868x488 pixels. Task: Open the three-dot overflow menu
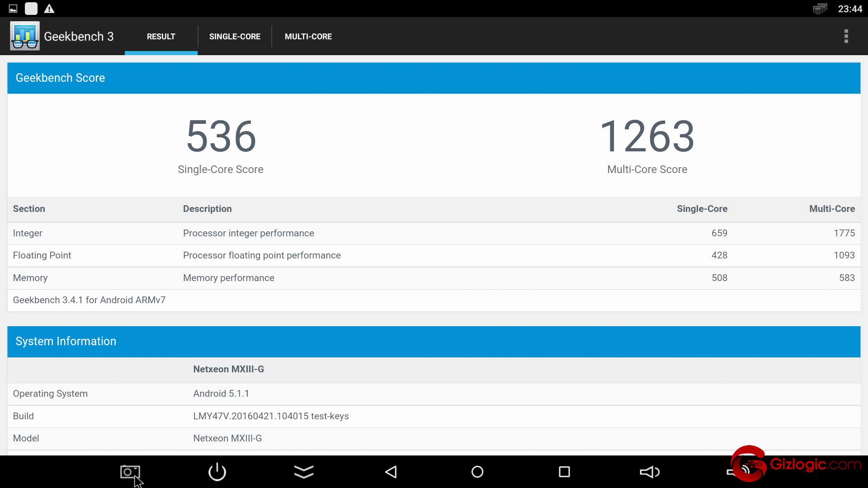[x=846, y=36]
